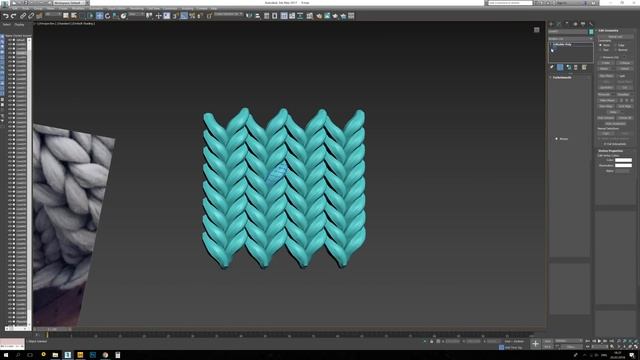Click the object name input field
The height and width of the screenshot is (360, 640).
click(x=568, y=31)
